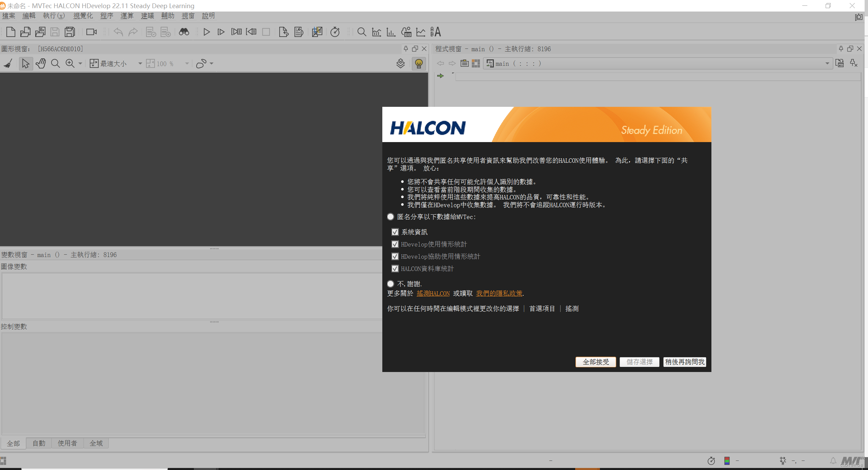Open the 說明 menu
Viewport: 868px width, 470px height.
tap(208, 16)
